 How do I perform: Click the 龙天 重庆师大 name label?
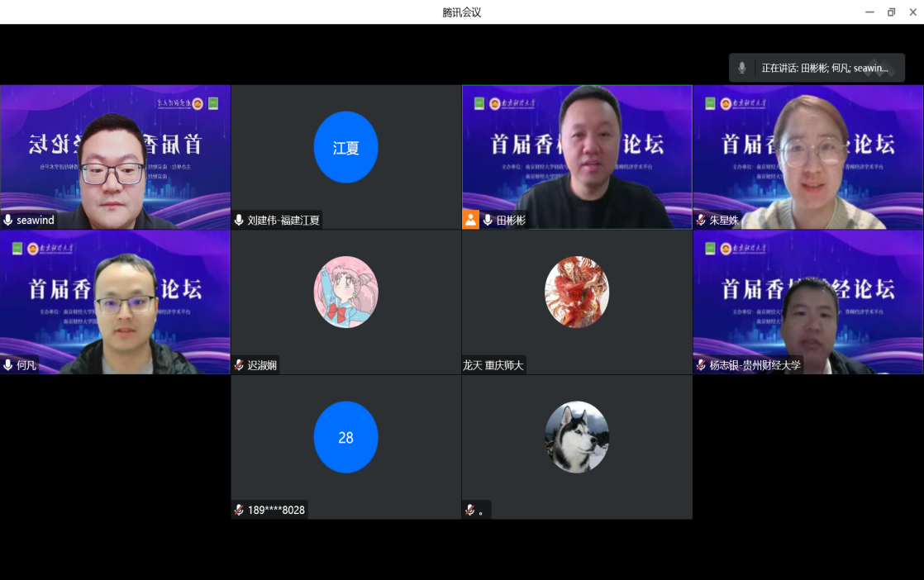click(x=493, y=365)
